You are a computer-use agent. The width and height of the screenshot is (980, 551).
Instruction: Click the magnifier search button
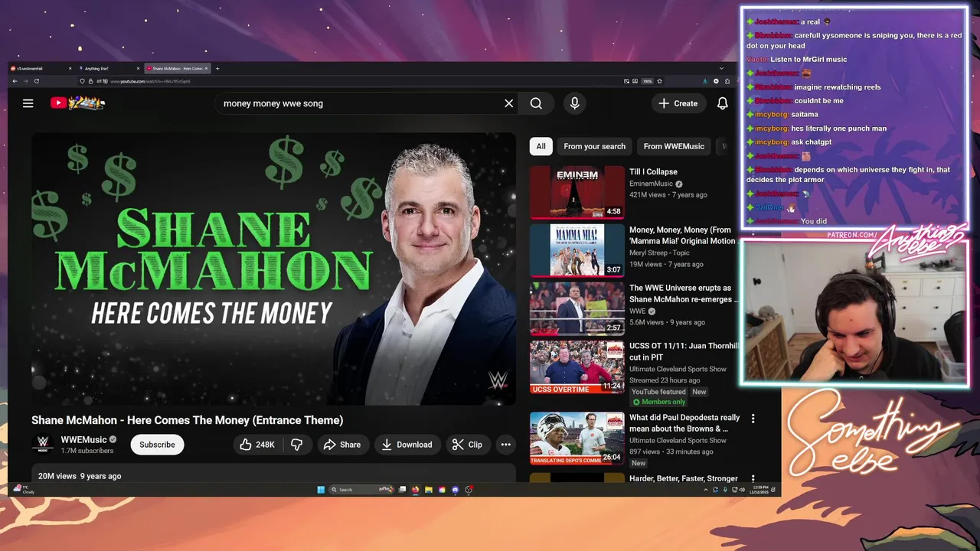tap(536, 103)
